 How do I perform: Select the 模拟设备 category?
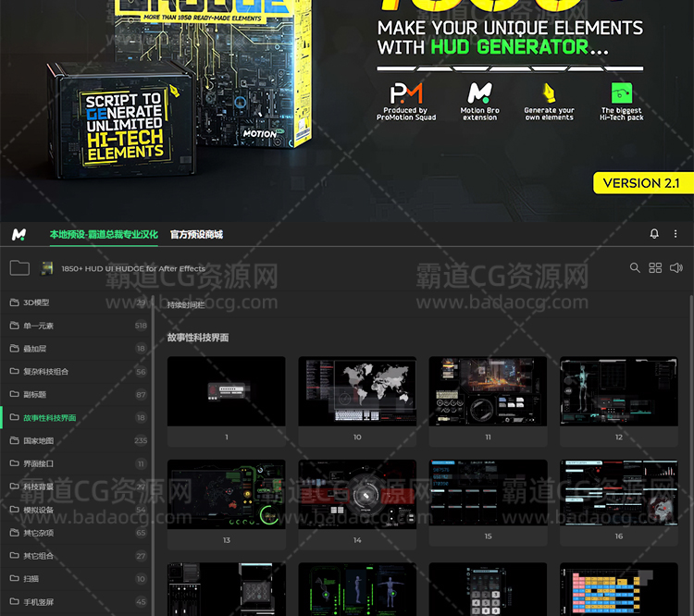click(76, 510)
